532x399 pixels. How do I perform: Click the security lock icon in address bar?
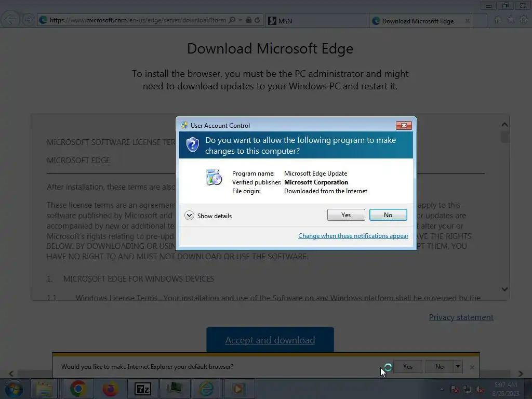click(x=249, y=20)
